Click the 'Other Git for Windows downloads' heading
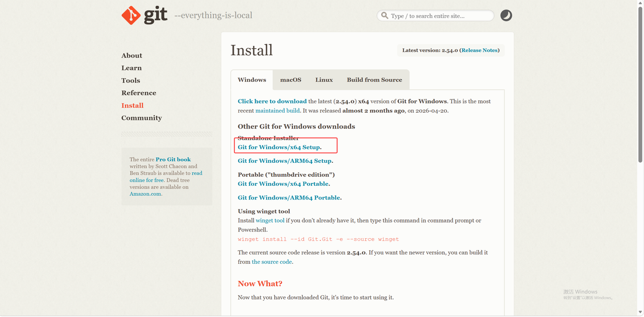Viewport: 644px width, 317px height. 296,127
